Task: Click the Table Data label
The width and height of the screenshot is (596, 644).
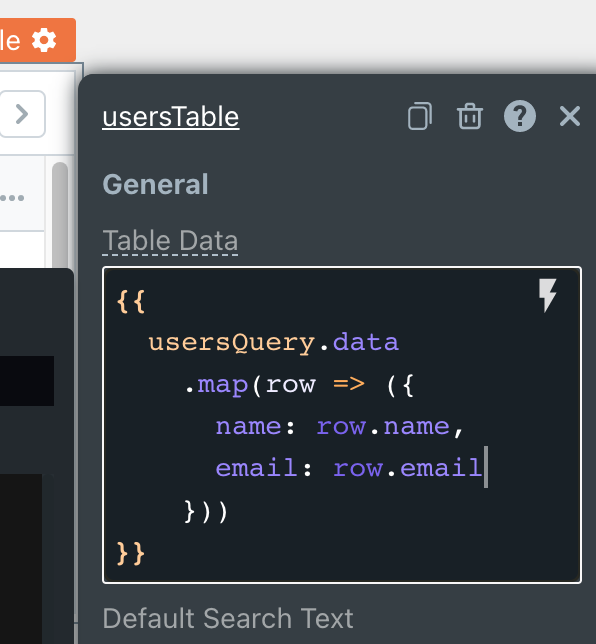Action: pos(170,241)
